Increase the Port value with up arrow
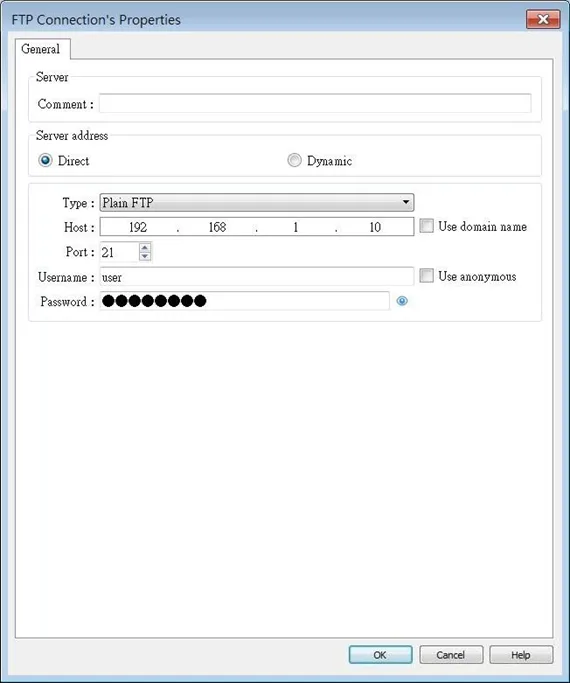Viewport: 570px width, 683px height. point(145,247)
